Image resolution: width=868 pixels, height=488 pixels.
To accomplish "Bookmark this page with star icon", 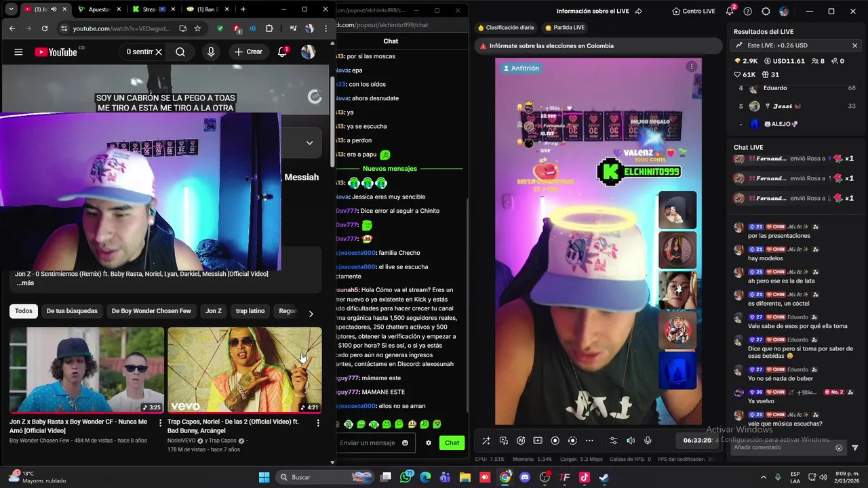I will point(197,28).
